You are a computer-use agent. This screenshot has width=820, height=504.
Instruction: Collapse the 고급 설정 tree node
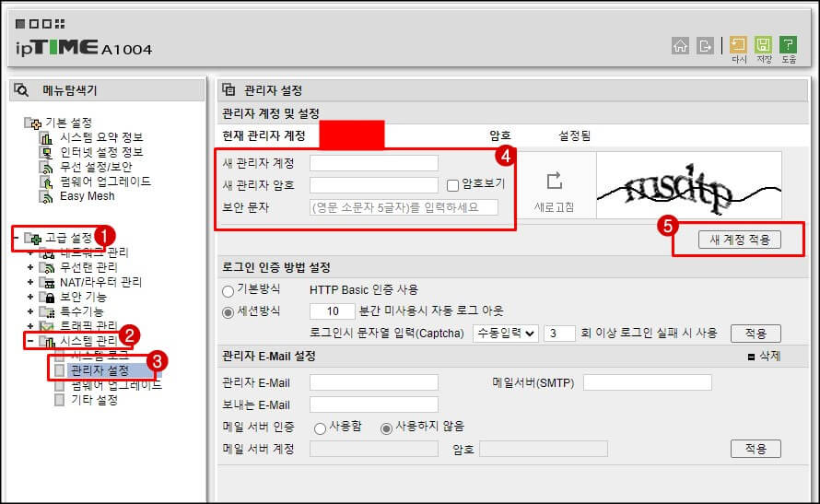pyautogui.click(x=15, y=238)
